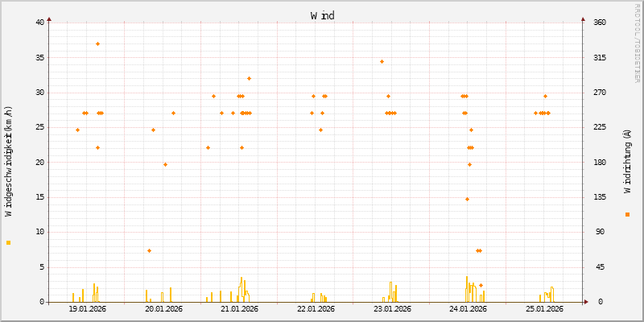This screenshot has height=322, width=644.
Task: Click the arrow atop the left y-axis
Action: (49, 18)
